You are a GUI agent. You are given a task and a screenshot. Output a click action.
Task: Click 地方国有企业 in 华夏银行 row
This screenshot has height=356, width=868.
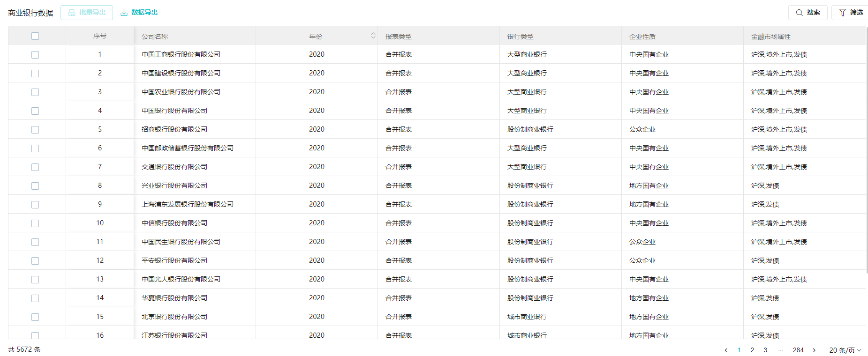click(x=649, y=298)
